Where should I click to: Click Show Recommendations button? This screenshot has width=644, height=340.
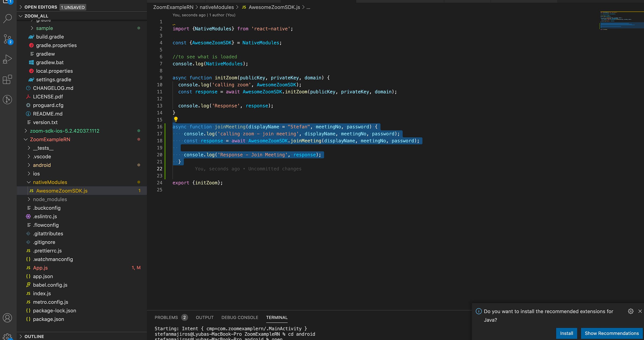(612, 333)
